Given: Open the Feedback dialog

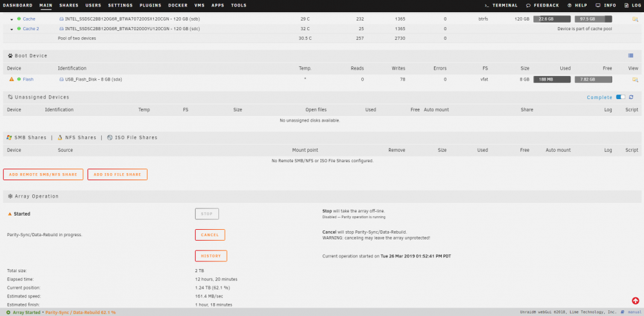Looking at the screenshot, I should (x=542, y=5).
